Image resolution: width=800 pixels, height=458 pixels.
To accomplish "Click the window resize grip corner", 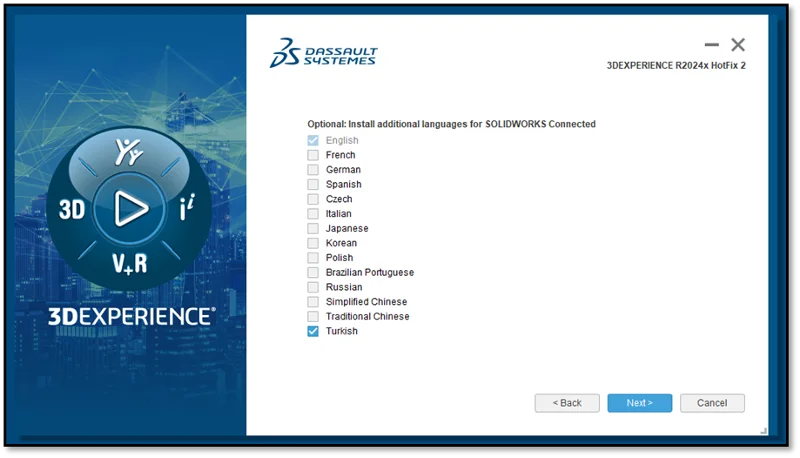I will (764, 431).
